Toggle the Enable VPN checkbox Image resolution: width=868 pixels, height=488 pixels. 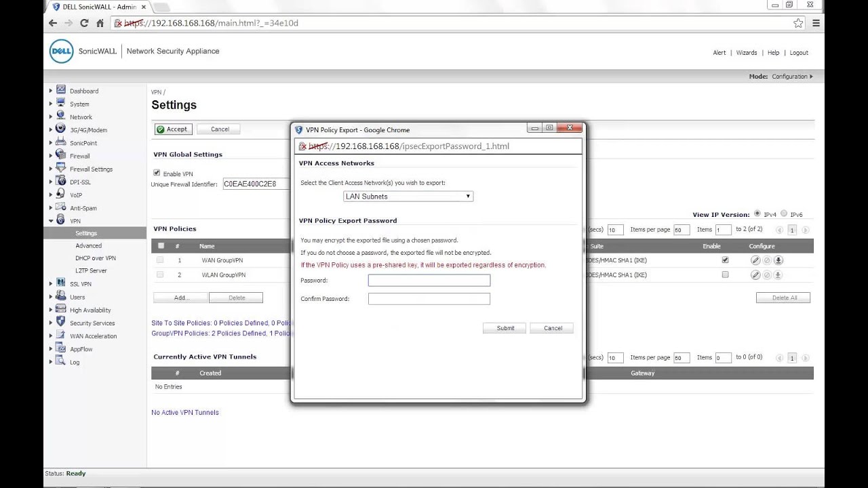157,173
